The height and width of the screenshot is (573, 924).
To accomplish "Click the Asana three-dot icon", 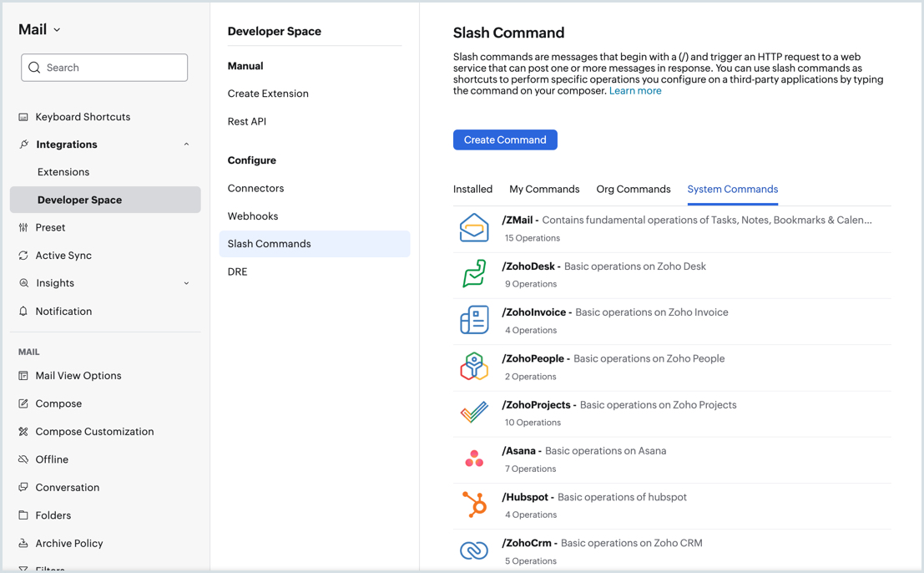I will [473, 459].
